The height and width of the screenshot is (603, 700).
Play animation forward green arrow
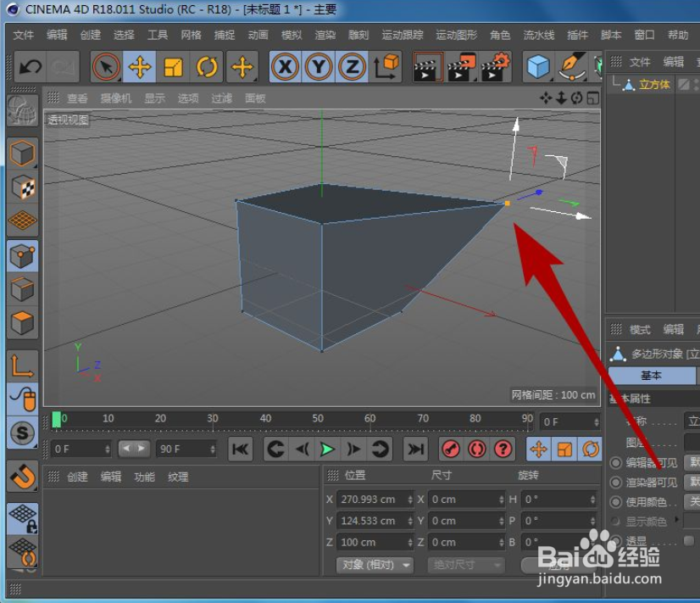coord(328,449)
